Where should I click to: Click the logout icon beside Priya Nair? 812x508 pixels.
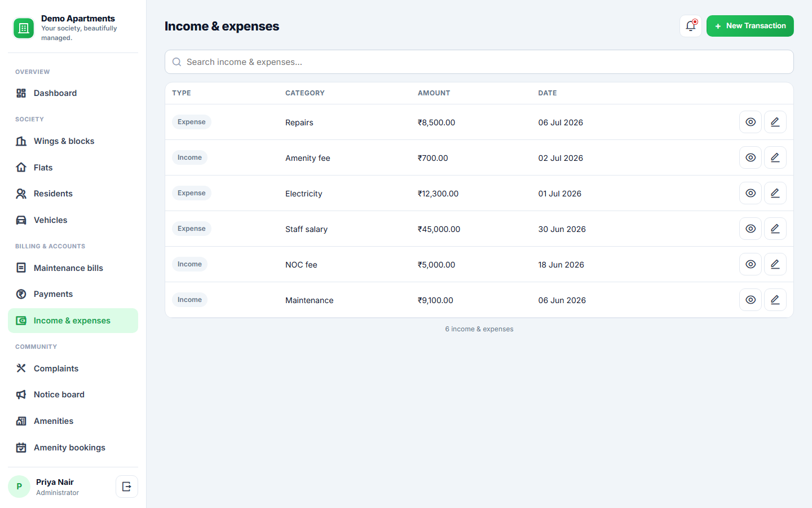pyautogui.click(x=127, y=487)
